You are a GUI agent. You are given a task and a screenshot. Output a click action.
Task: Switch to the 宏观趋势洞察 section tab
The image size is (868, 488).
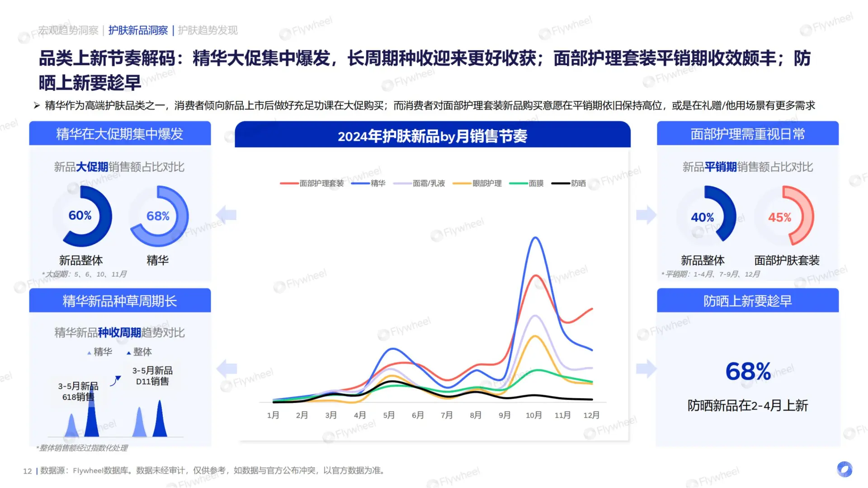click(68, 30)
